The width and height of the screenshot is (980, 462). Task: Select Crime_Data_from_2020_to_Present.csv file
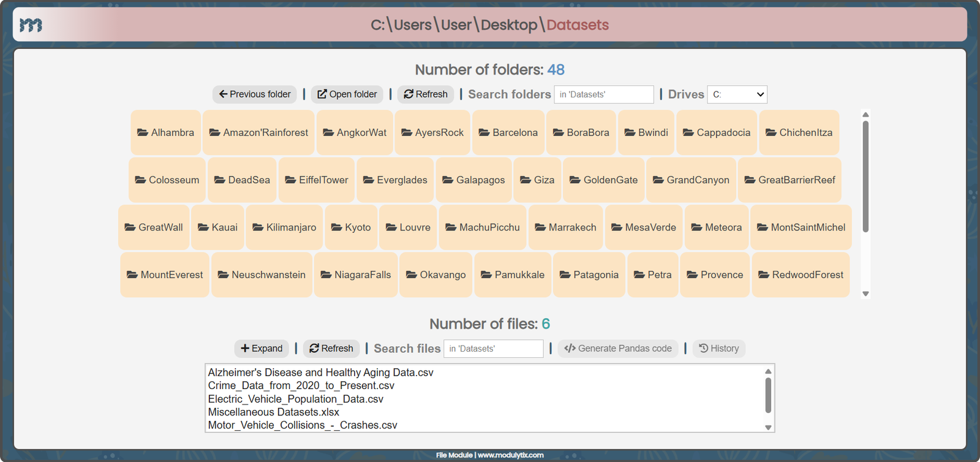click(x=301, y=385)
